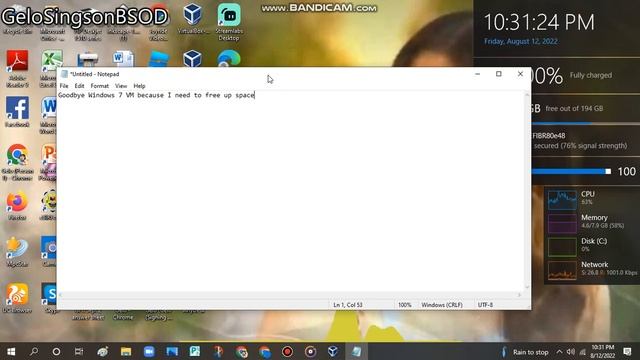Open the UC Browser desktop shortcut
This screenshot has width=640, height=360.
17,298
